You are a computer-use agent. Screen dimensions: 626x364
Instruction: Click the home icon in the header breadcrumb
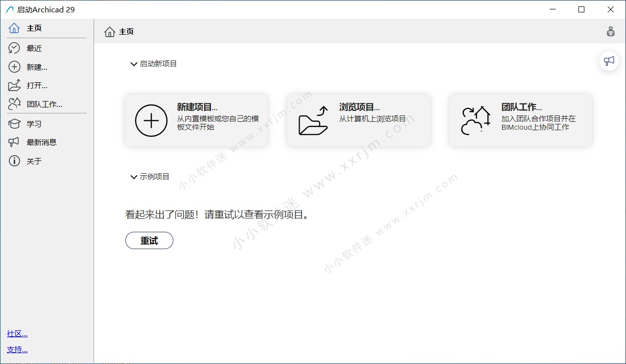pos(109,32)
